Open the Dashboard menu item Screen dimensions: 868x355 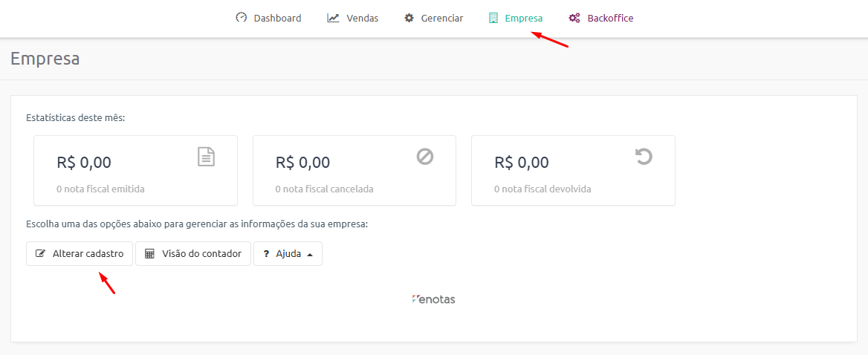coord(268,18)
